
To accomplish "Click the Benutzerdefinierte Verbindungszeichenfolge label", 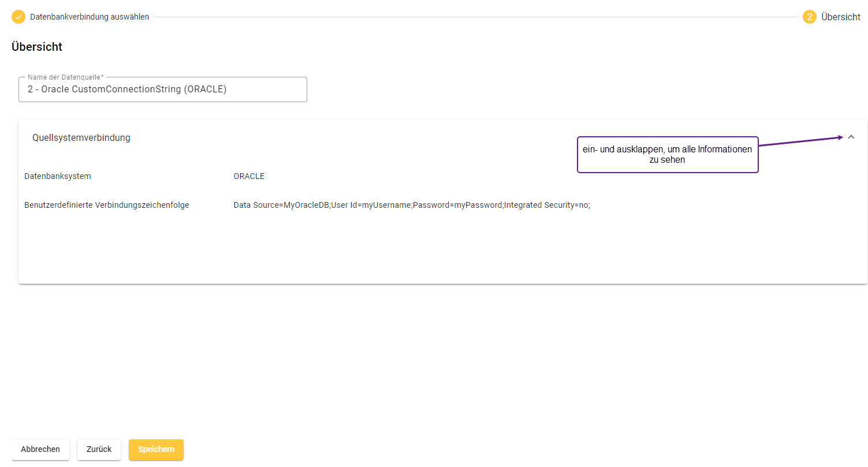I will [x=107, y=205].
